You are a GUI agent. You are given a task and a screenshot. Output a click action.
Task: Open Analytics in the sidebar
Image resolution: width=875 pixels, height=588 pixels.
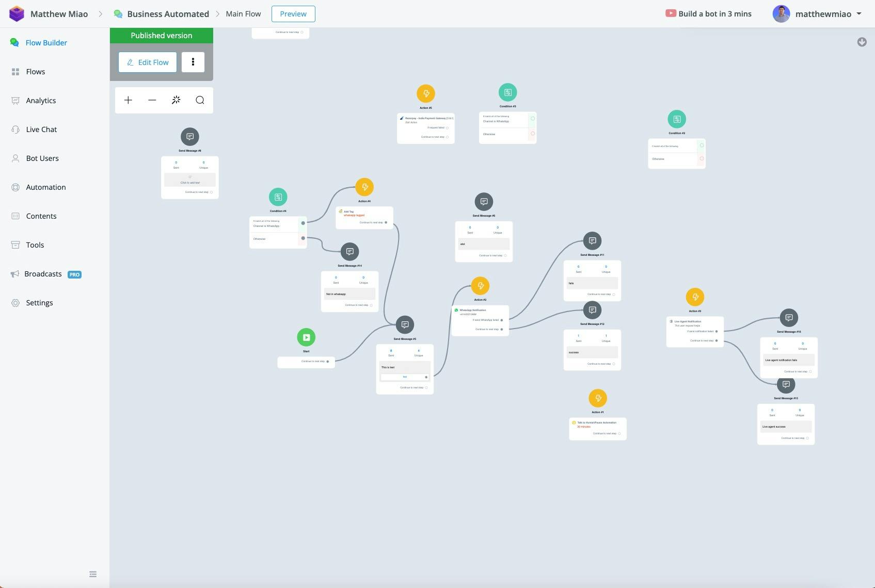[41, 101]
